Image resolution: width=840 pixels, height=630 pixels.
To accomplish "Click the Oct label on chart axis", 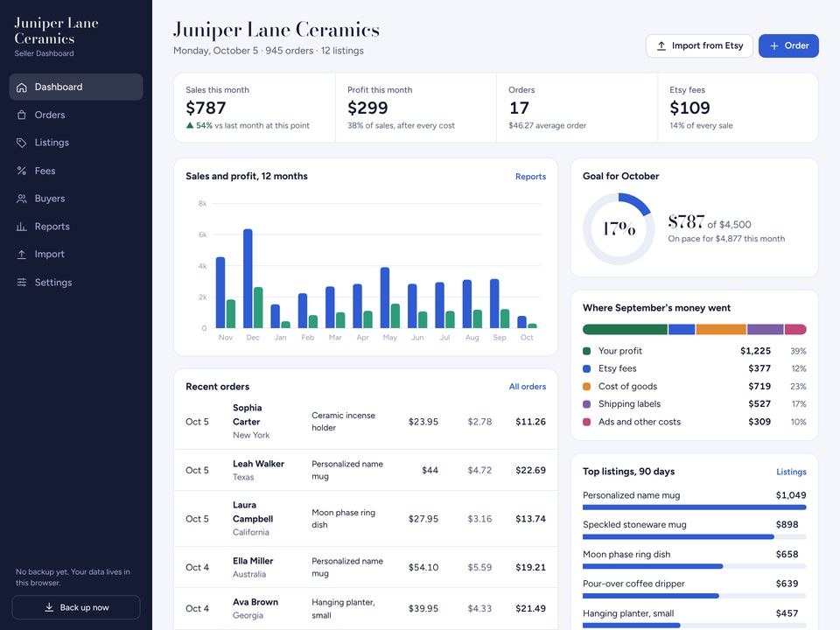I will pyautogui.click(x=527, y=338).
